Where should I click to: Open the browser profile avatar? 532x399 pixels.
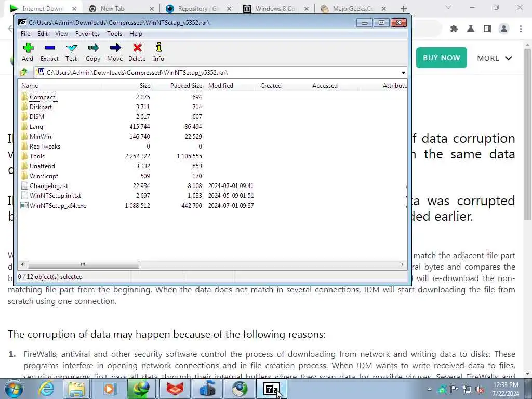[504, 29]
